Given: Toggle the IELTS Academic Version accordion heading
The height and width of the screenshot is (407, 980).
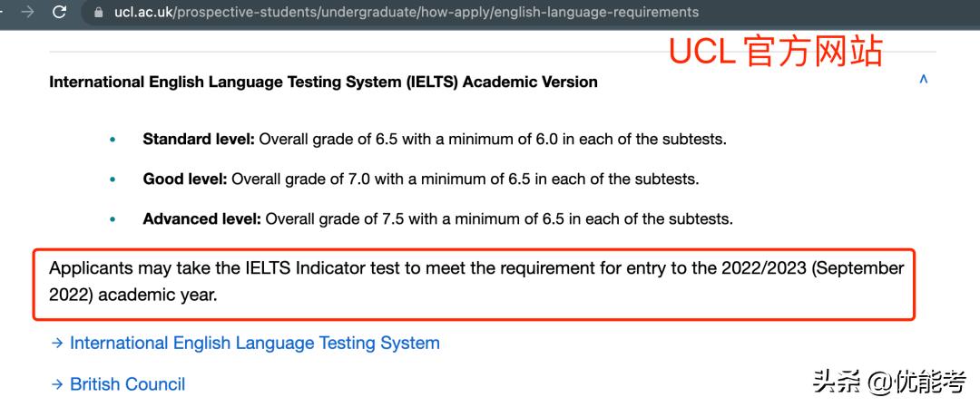Looking at the screenshot, I should tap(323, 82).
